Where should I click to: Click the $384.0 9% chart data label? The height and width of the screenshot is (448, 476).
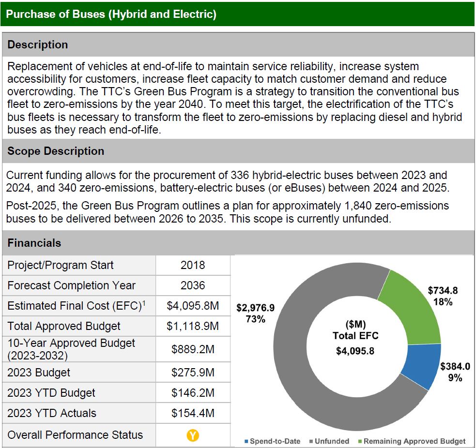[x=455, y=372]
